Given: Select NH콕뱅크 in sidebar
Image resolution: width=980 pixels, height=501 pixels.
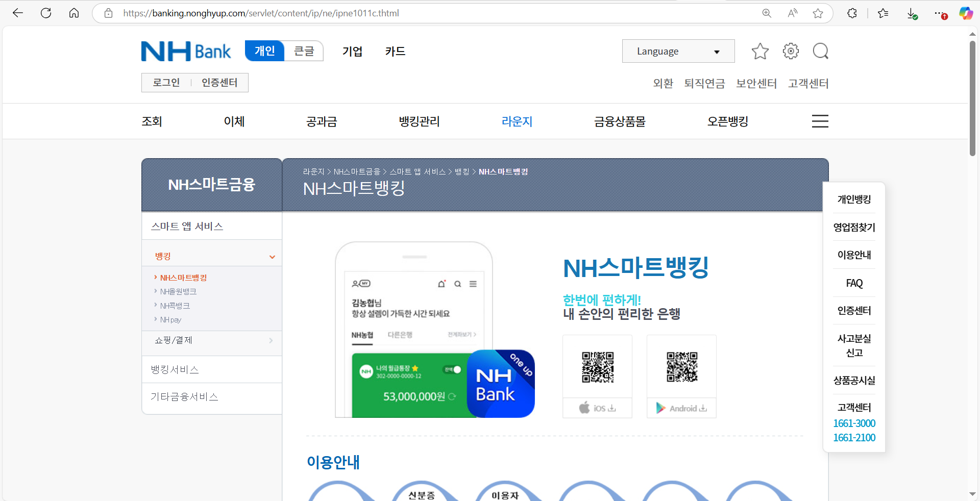Looking at the screenshot, I should click(x=175, y=306).
